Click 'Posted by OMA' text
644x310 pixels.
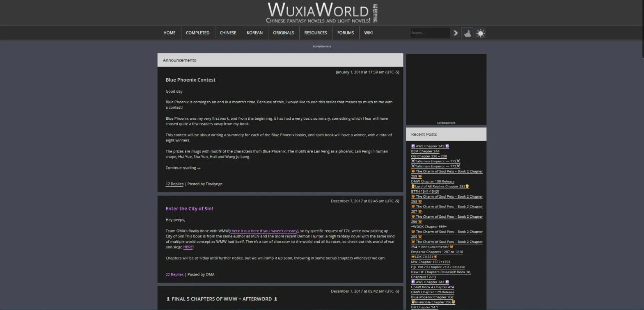(201, 275)
